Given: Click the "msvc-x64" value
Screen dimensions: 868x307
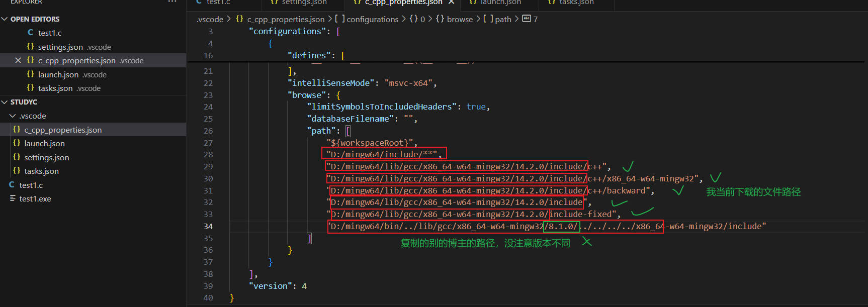Looking at the screenshot, I should coord(408,83).
